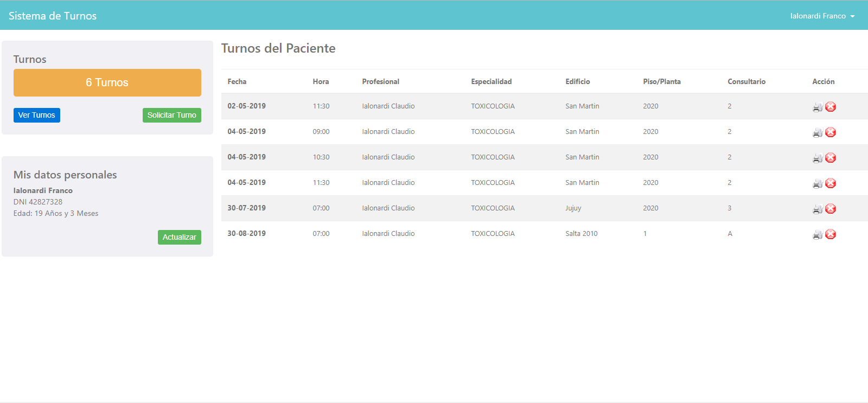
Task: Click the Fecha column header
Action: [x=237, y=81]
